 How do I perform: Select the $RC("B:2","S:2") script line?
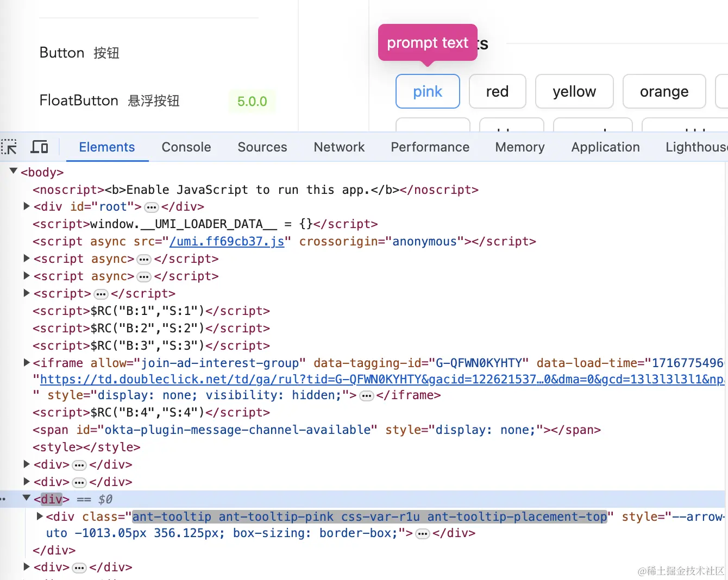[x=151, y=328]
